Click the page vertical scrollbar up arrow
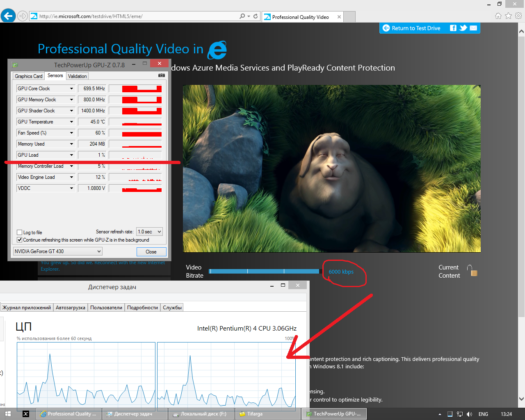This screenshot has width=525, height=420. click(x=521, y=32)
